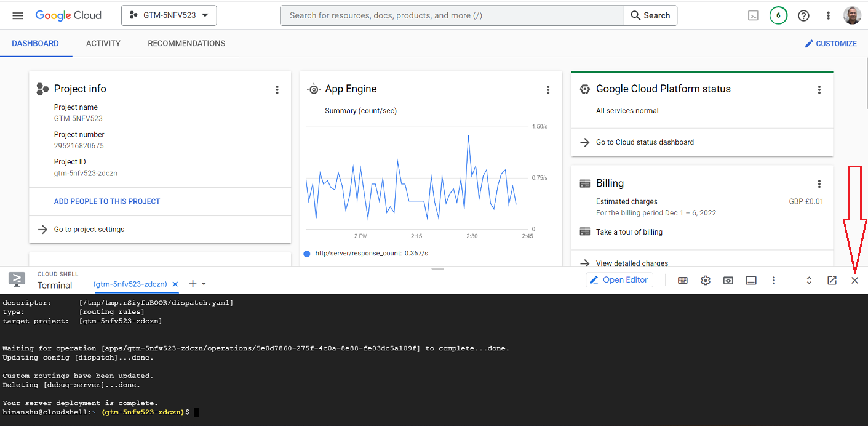Viewport: 868px width, 426px height.
Task: Open Cloud Shell in a new window
Action: point(832,281)
